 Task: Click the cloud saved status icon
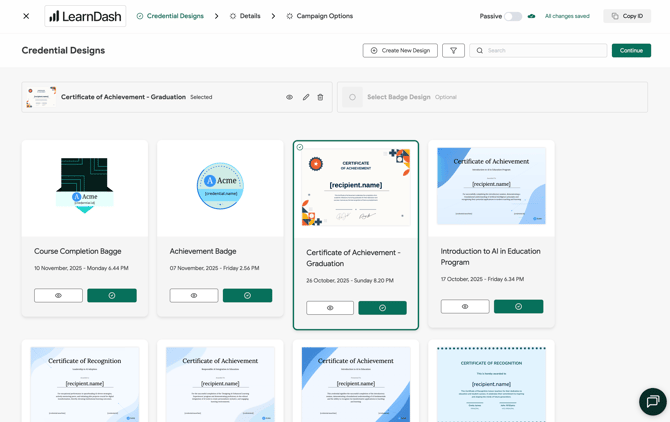click(532, 16)
